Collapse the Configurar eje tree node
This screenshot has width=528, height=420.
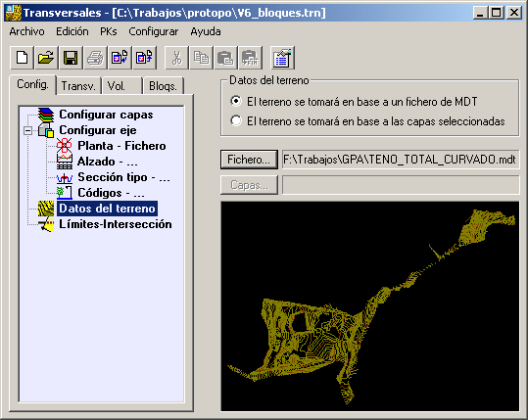(x=28, y=130)
